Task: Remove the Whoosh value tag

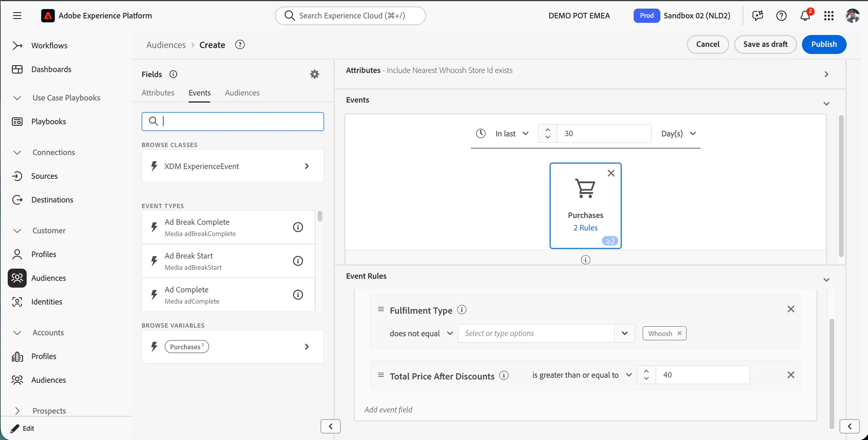Action: coord(680,334)
